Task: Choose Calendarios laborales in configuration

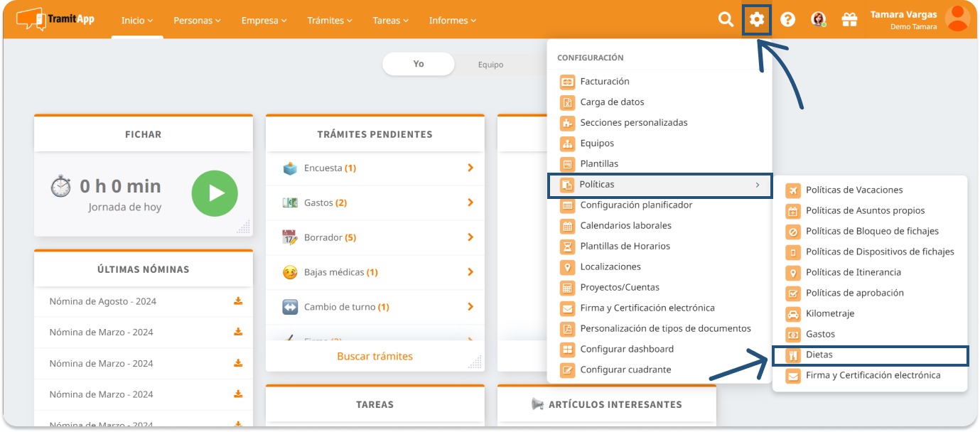Action: coord(625,225)
